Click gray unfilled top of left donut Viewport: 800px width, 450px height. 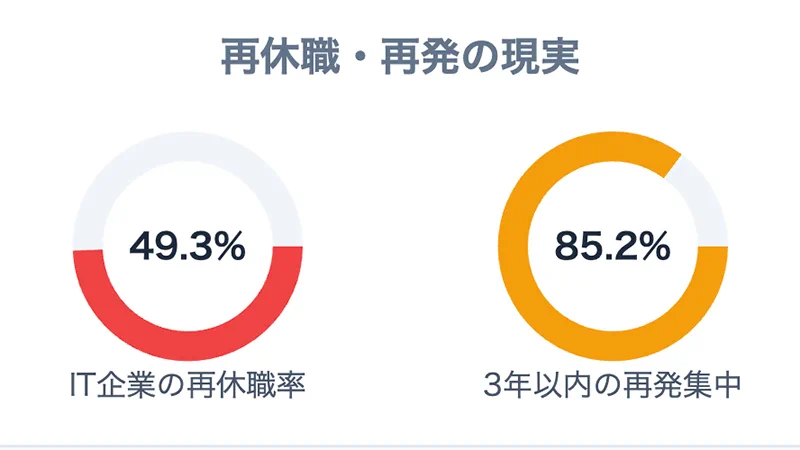[x=187, y=147]
